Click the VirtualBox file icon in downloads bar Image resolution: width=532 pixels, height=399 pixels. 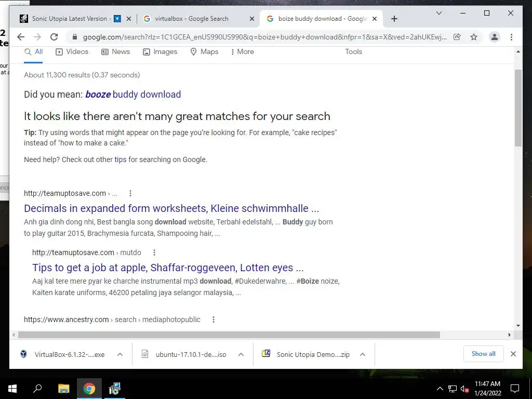[23, 354]
